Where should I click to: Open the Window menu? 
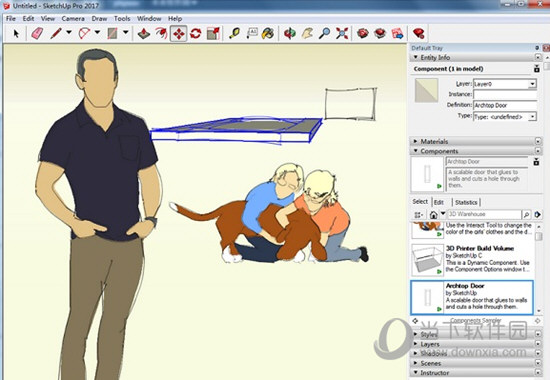pos(149,19)
